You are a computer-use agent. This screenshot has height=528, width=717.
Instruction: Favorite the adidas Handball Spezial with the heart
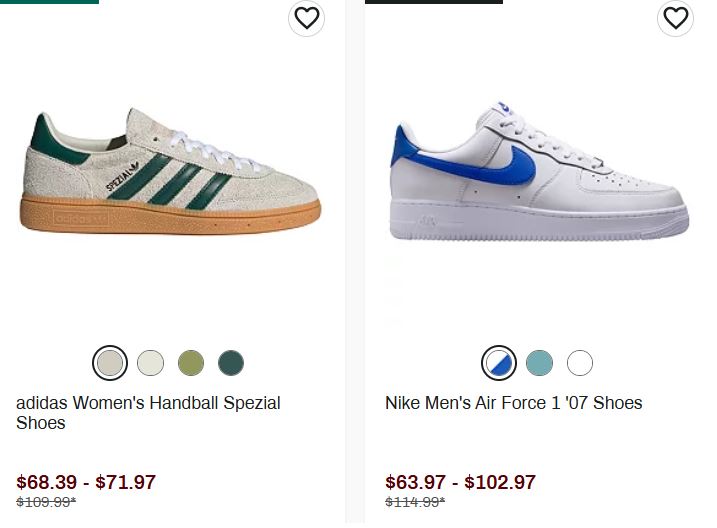tap(307, 18)
